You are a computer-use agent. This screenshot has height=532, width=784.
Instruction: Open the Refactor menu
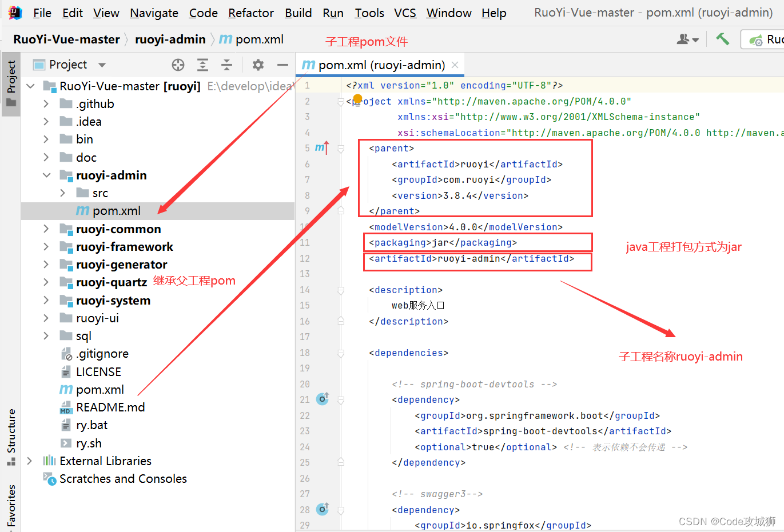coord(251,13)
